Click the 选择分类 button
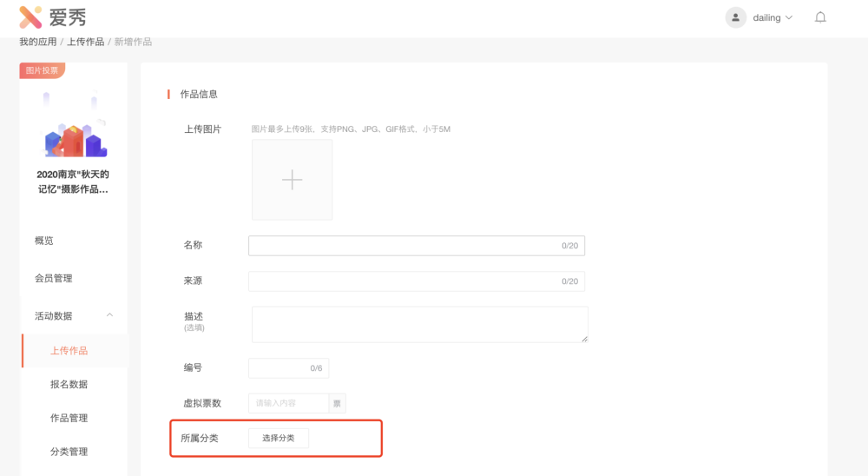 pyautogui.click(x=278, y=438)
